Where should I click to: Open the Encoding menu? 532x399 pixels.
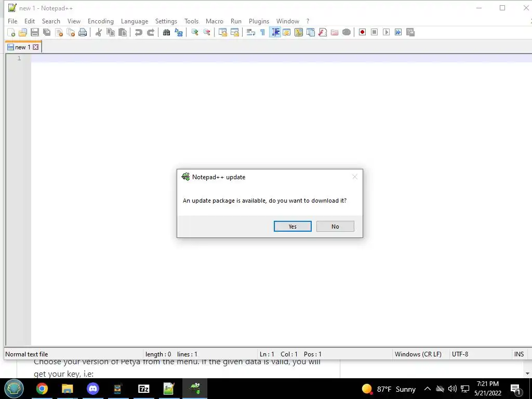tap(101, 21)
